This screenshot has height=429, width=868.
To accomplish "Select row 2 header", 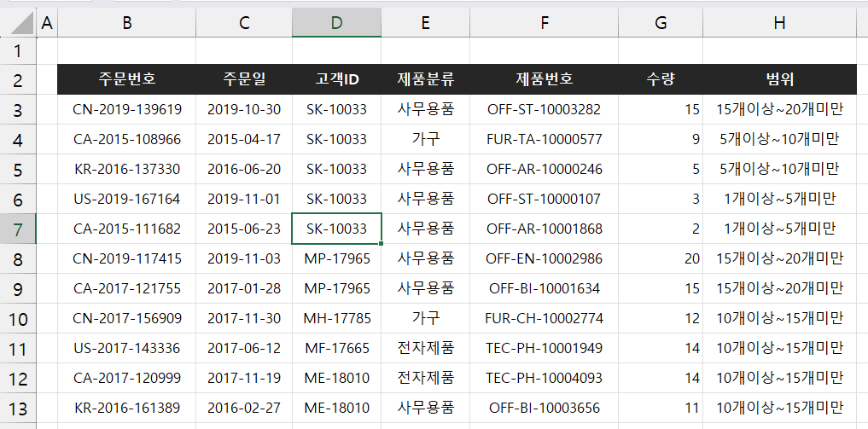I will (18, 79).
